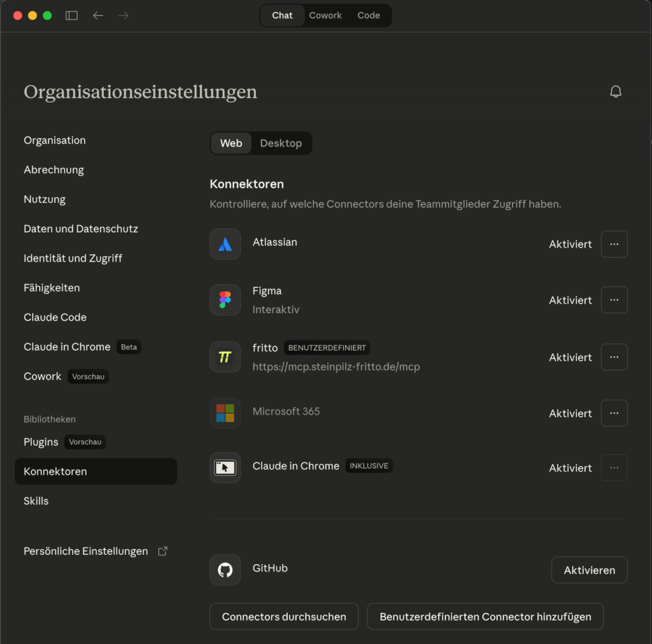Click the back arrow in title bar

(x=98, y=15)
